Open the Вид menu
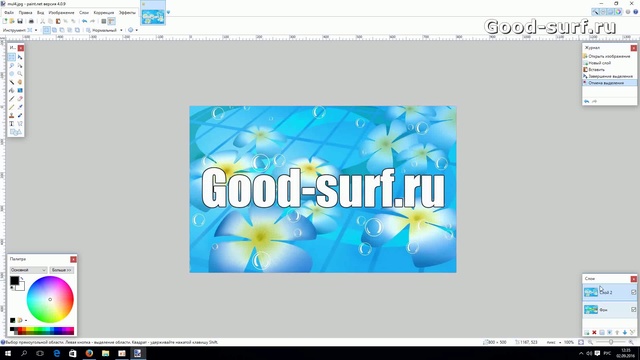The height and width of the screenshot is (360, 640). [40, 13]
